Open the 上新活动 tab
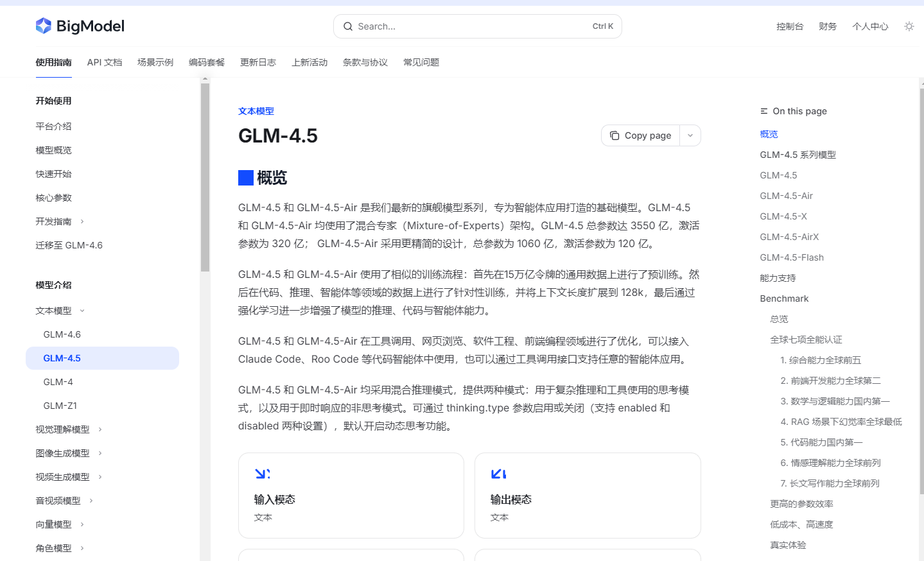The image size is (924, 561). [x=309, y=62]
